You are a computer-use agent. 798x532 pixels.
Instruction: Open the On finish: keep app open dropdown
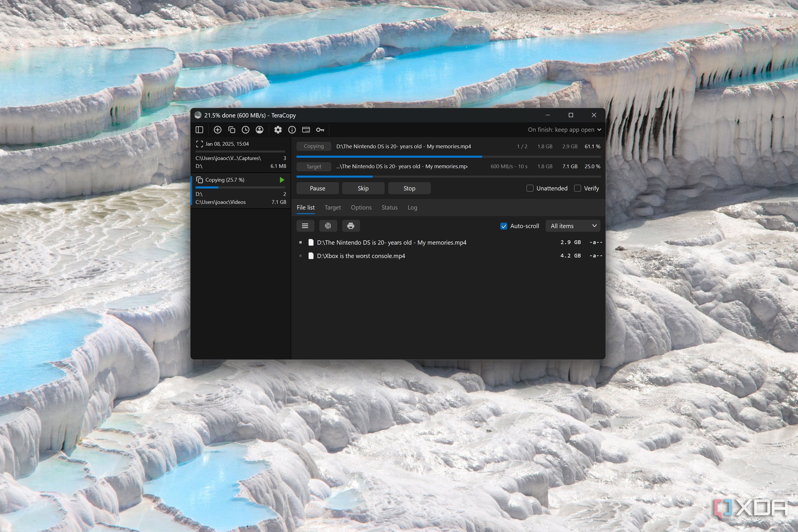564,130
